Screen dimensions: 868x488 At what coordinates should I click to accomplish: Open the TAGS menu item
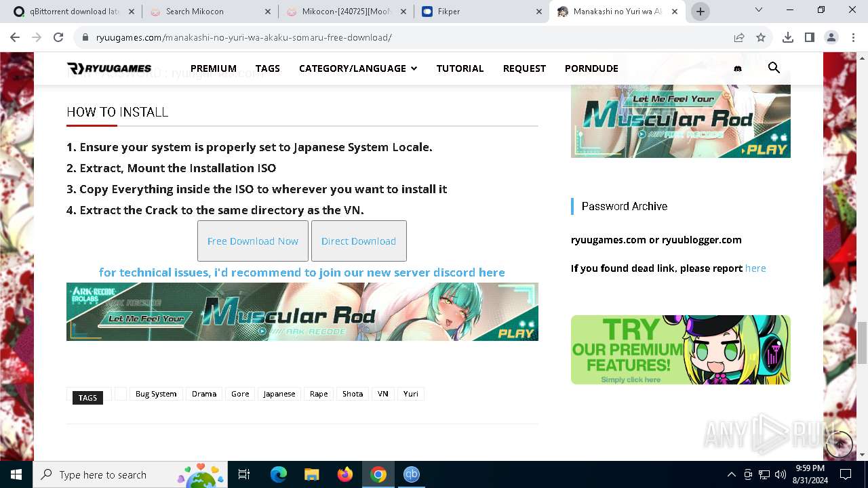[x=268, y=68]
